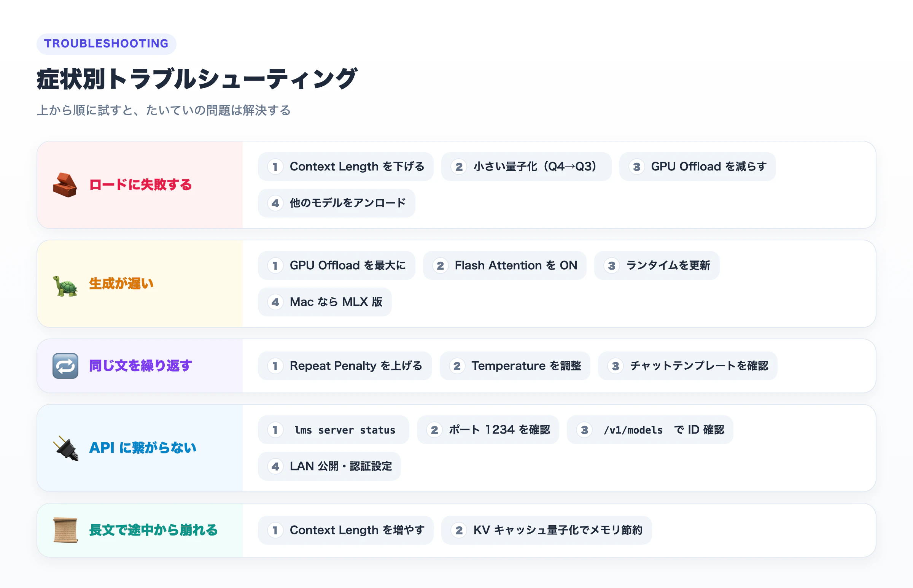Click the repeat arrows icon beside 同じ文を繰り返す
913x588 pixels.
[65, 366]
